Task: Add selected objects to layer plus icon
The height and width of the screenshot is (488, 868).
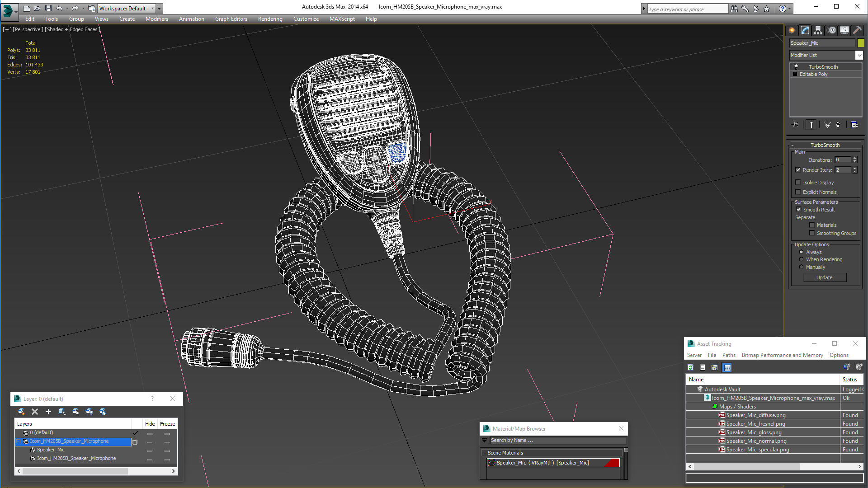Action: pos(48,412)
